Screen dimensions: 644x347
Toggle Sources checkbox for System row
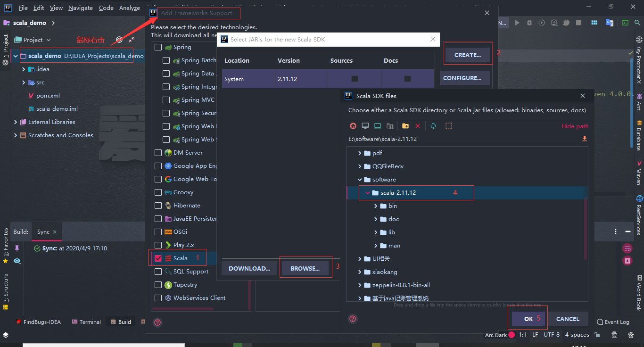click(355, 79)
